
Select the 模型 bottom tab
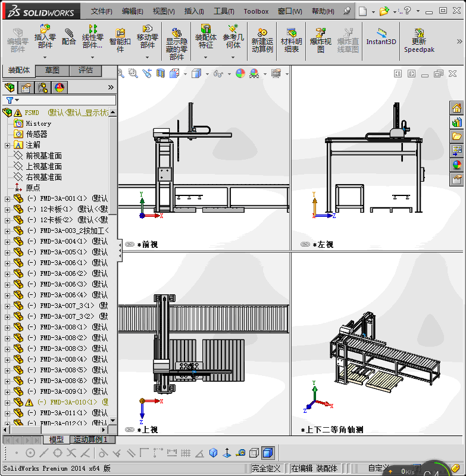tap(57, 440)
